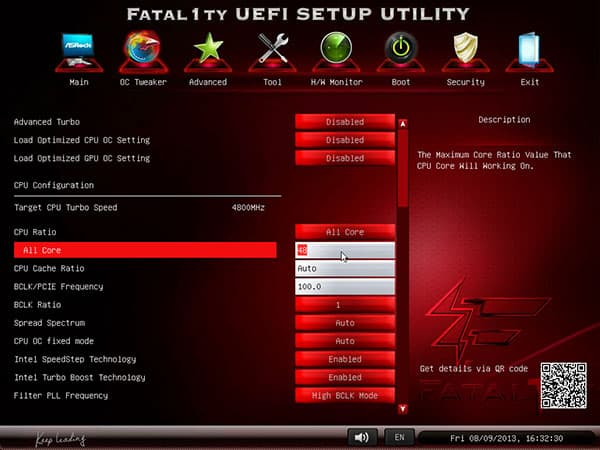The image size is (600, 450).
Task: Open the Spread Spectrum Auto dropdown
Action: [345, 323]
